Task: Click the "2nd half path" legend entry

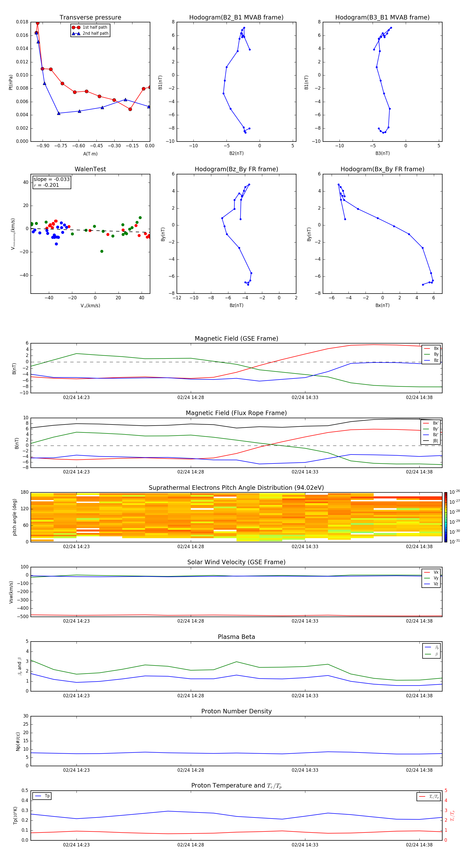Action: (90, 33)
